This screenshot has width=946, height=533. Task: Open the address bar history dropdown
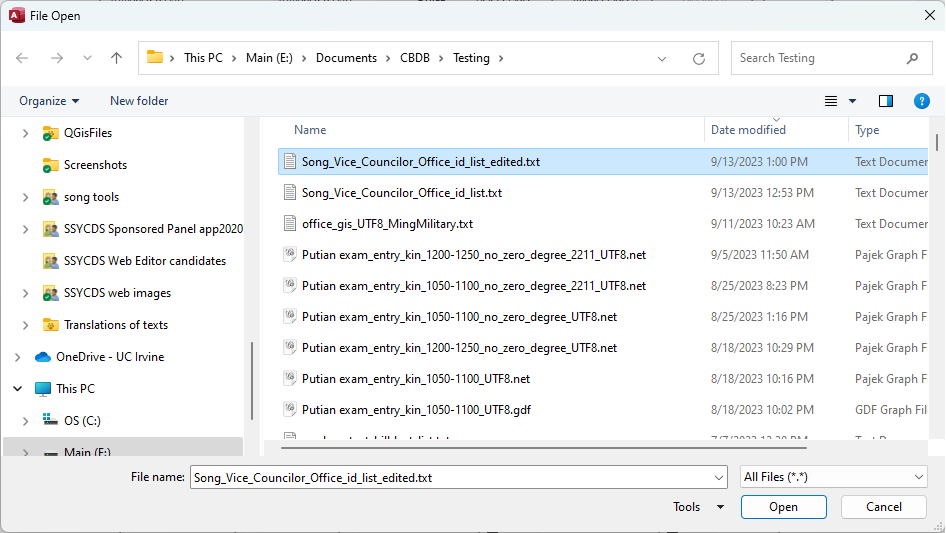coord(662,58)
